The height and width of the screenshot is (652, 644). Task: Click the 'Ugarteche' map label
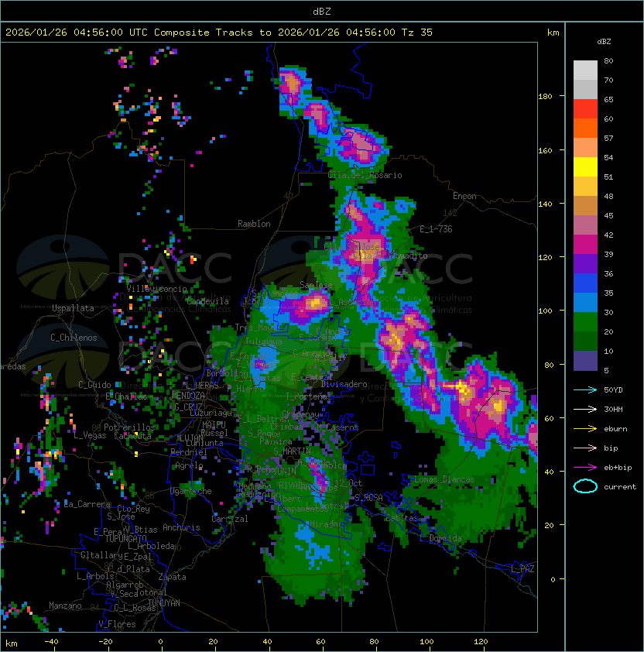pyautogui.click(x=191, y=492)
